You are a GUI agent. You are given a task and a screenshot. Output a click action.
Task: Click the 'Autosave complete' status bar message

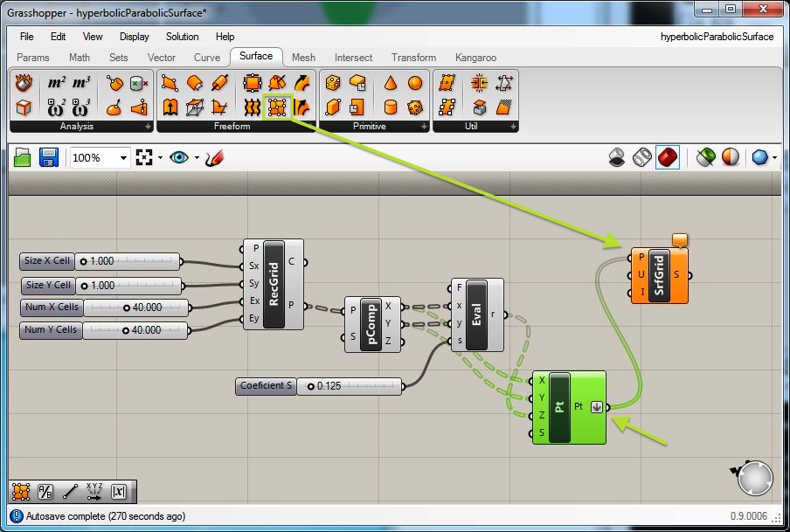pyautogui.click(x=105, y=516)
